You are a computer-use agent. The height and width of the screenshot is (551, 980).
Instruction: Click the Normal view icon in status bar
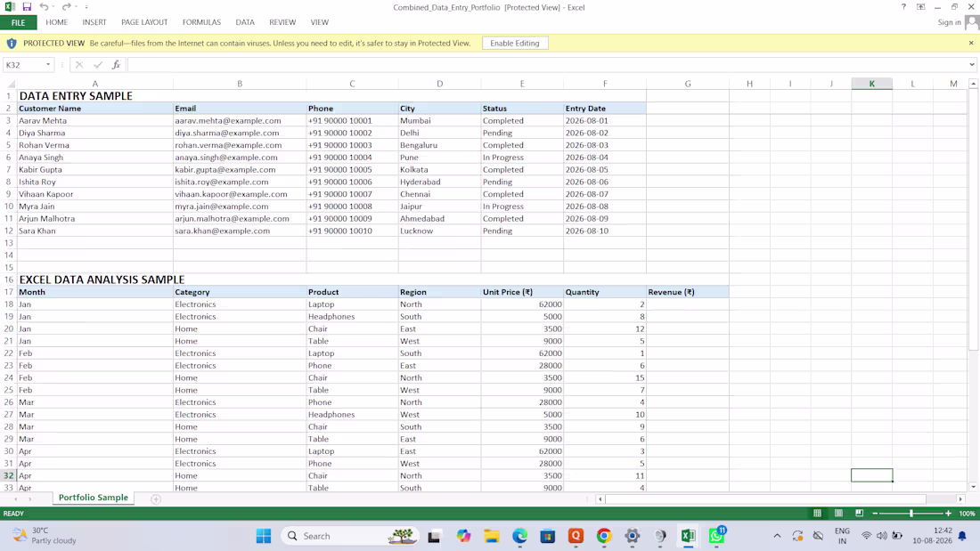(817, 513)
